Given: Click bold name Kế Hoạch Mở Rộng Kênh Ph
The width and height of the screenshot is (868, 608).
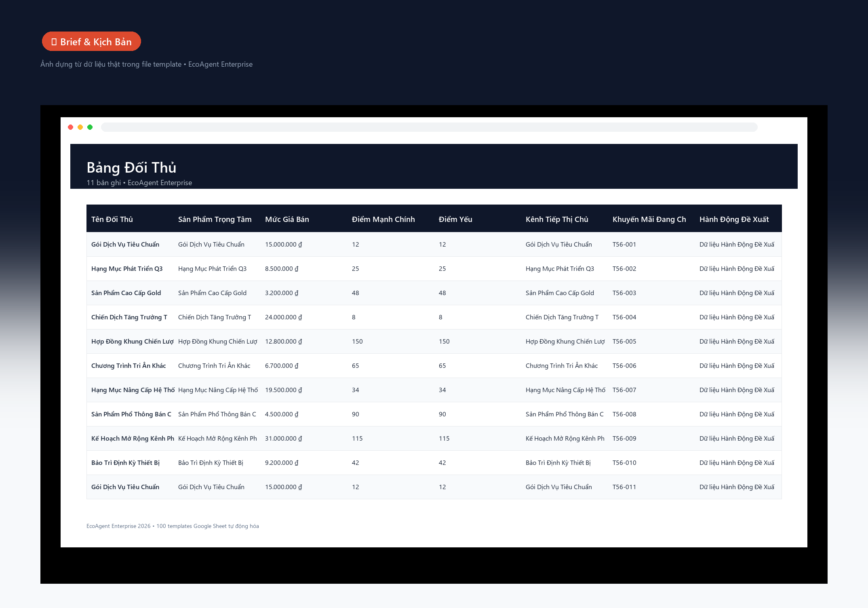Looking at the screenshot, I should [133, 439].
